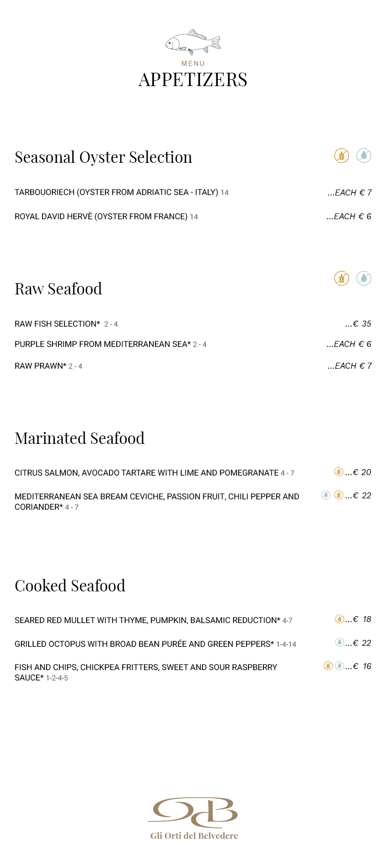Viewport: 386px width, 868px height.
Task: Click the Royal David Hervè oyster item
Action: [101, 217]
